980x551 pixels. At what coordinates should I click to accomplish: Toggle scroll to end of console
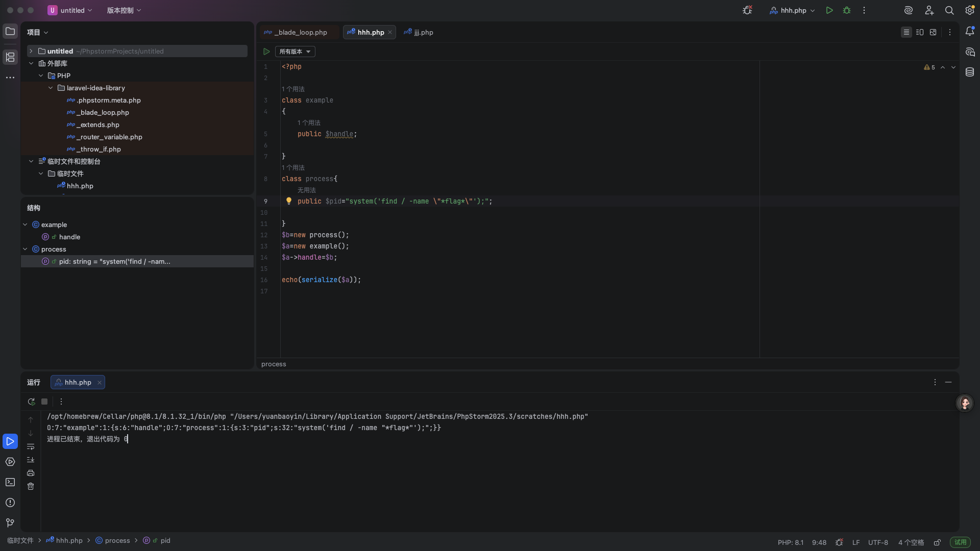point(31,460)
